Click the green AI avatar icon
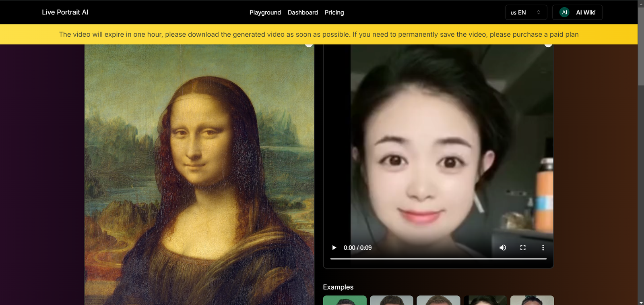Image resolution: width=644 pixels, height=305 pixels. tap(564, 12)
